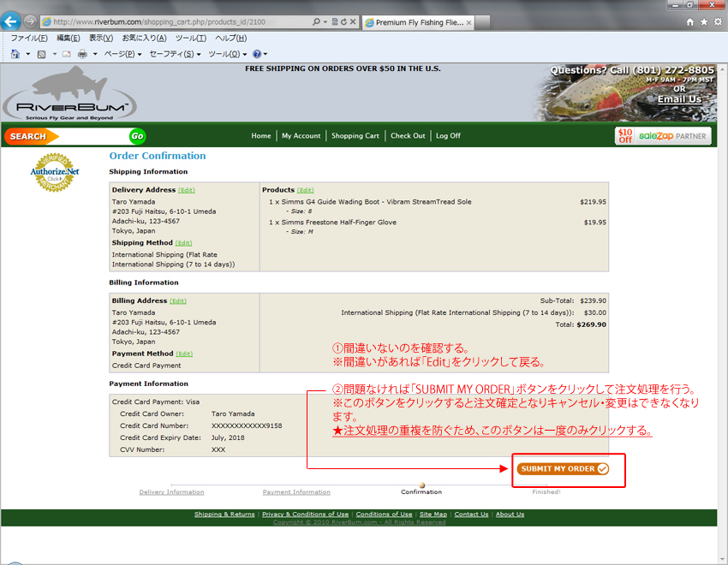Click the browser address bar URL
The width and height of the screenshot is (728, 565).
coord(159,21)
